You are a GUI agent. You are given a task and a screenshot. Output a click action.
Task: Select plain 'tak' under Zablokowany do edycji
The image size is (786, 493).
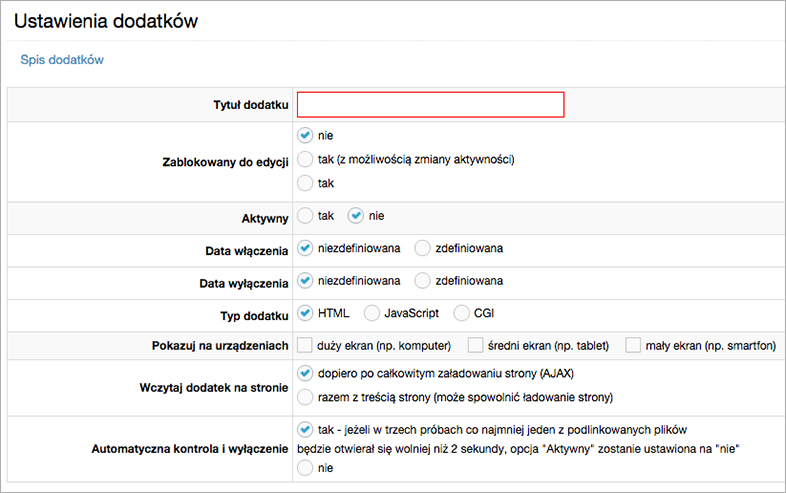(x=306, y=184)
